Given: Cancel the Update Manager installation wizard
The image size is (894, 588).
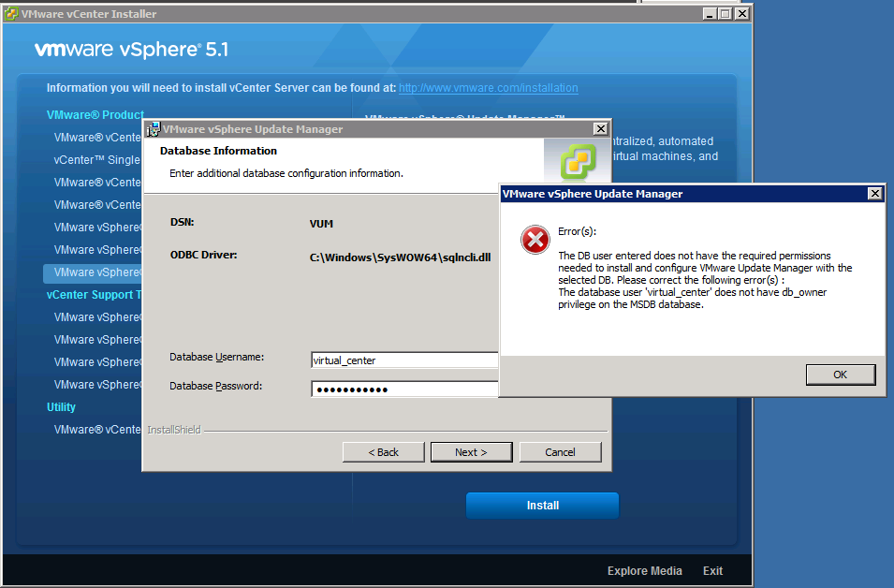Looking at the screenshot, I should [560, 452].
